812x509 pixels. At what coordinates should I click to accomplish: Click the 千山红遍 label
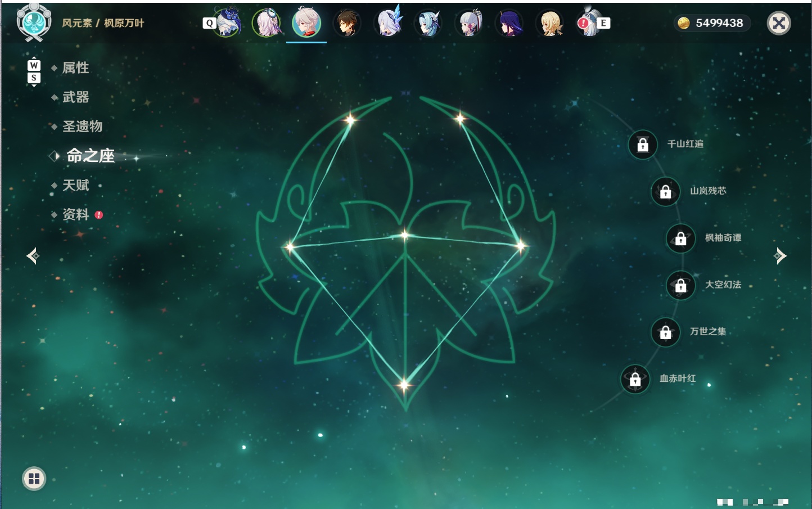point(685,144)
